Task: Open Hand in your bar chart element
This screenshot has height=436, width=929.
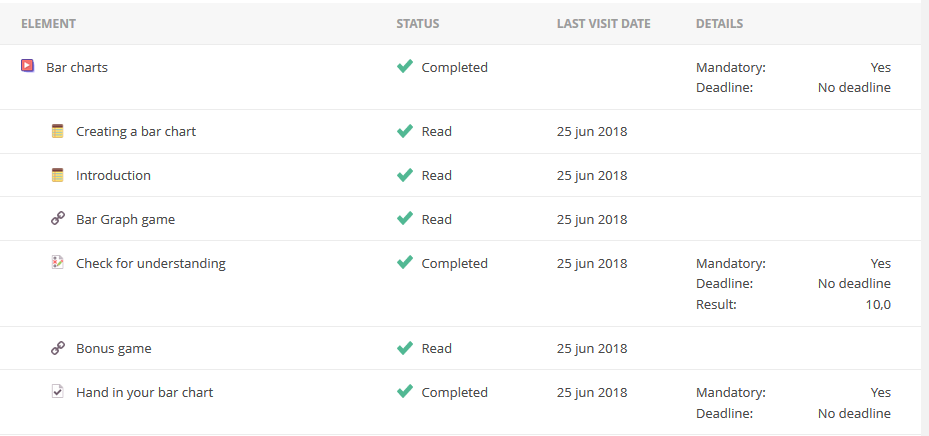Action: click(x=145, y=393)
